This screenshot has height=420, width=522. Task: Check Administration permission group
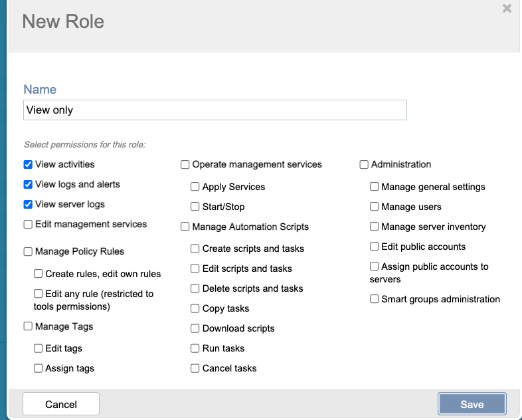[x=364, y=165]
